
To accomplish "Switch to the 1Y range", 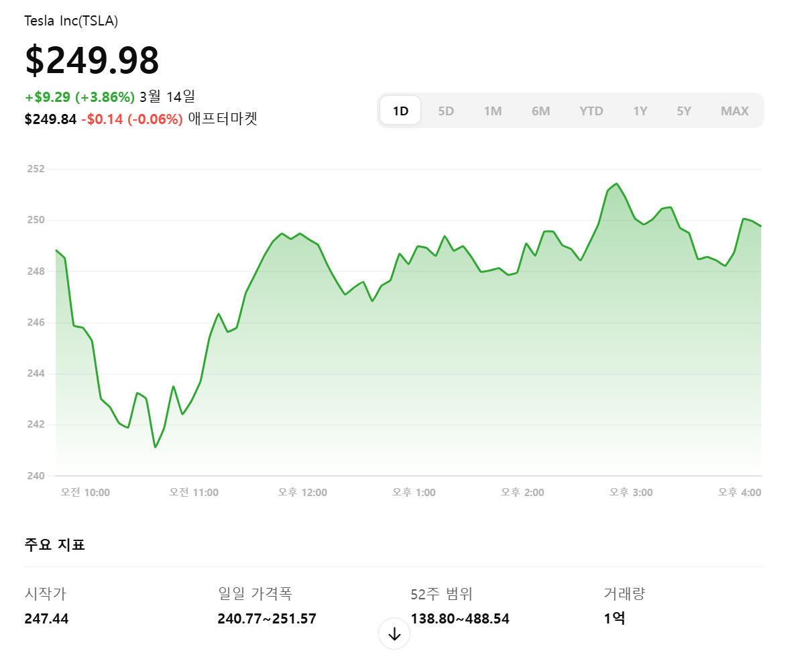I will (640, 111).
